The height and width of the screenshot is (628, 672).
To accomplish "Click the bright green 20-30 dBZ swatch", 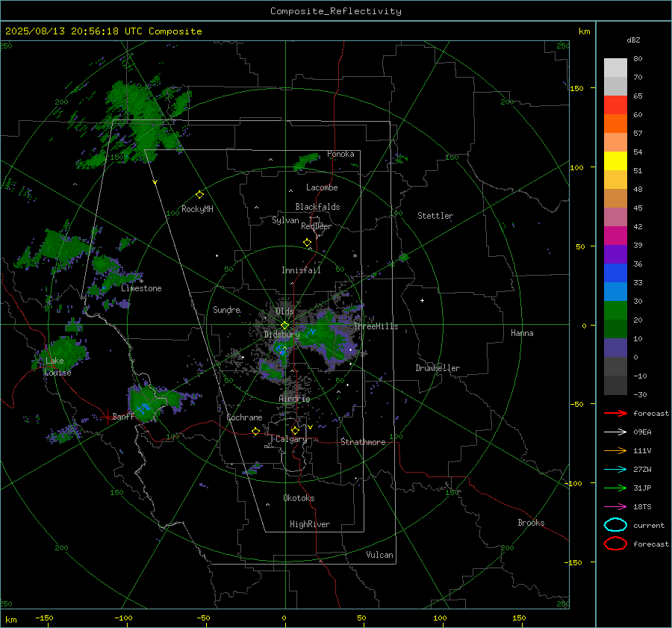I will coord(615,311).
